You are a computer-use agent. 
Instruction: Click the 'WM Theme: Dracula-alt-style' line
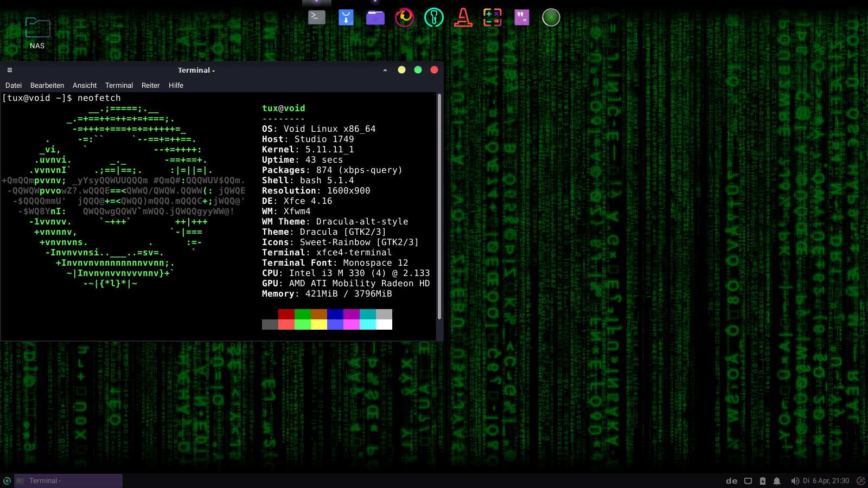coord(335,222)
